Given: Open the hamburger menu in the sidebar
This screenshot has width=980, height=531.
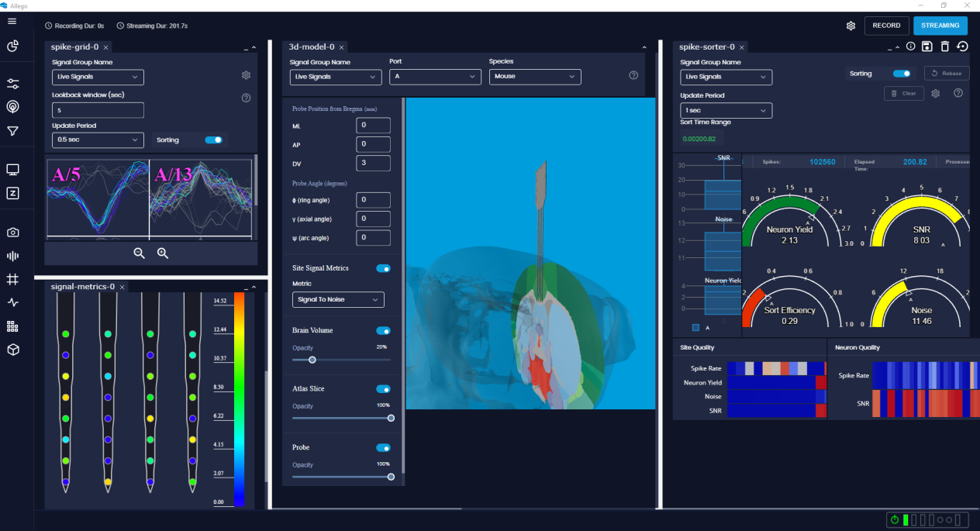Looking at the screenshot, I should (x=12, y=21).
